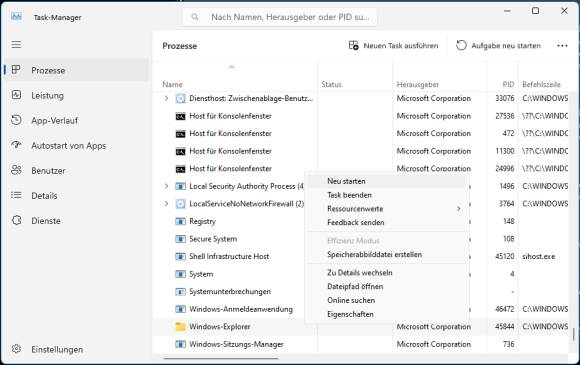The width and height of the screenshot is (580, 365).
Task: Select Host für Konsolenfenster with PID 11300
Action: pyautogui.click(x=361, y=151)
